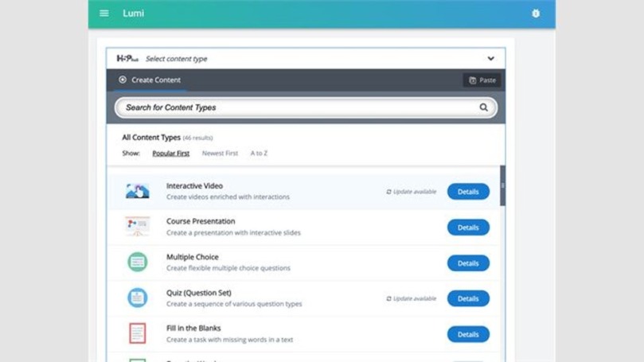Viewport: 644px width, 362px height.
Task: Click Update available for Interactive Video
Action: (x=411, y=192)
